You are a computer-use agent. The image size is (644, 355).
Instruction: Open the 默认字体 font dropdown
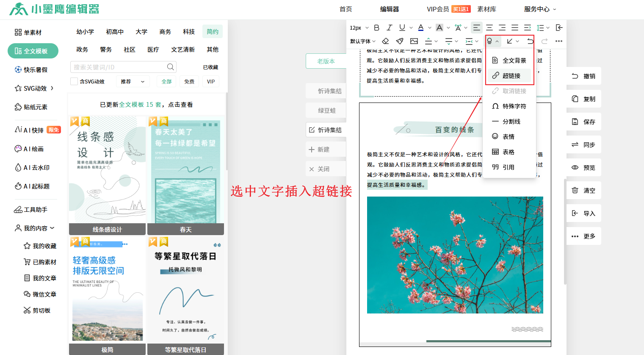pos(363,41)
